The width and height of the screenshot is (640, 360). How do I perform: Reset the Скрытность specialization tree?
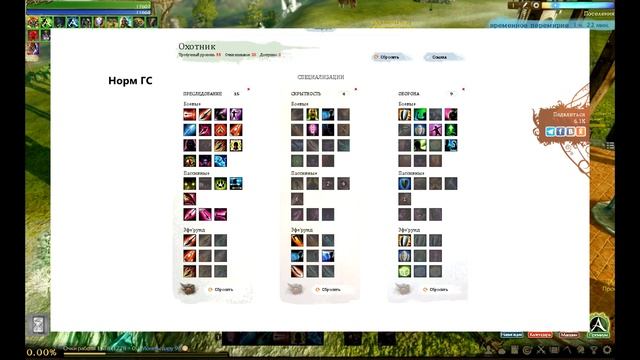coord(328,289)
